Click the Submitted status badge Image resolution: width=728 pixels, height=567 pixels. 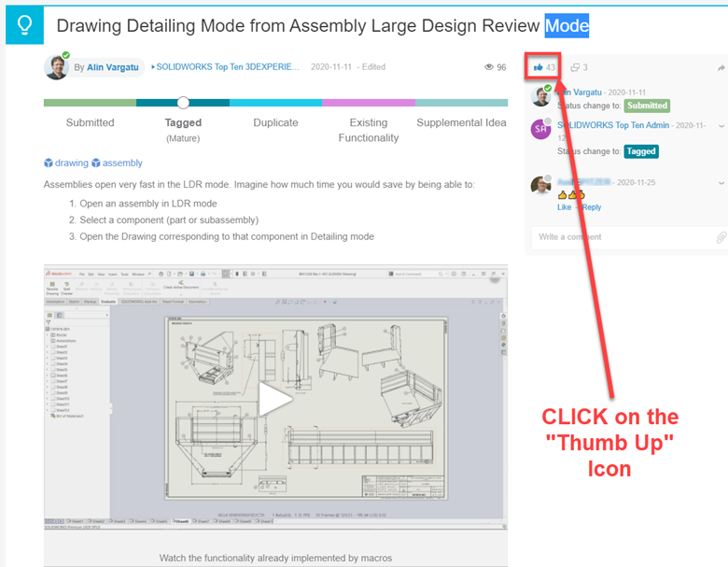tap(647, 106)
